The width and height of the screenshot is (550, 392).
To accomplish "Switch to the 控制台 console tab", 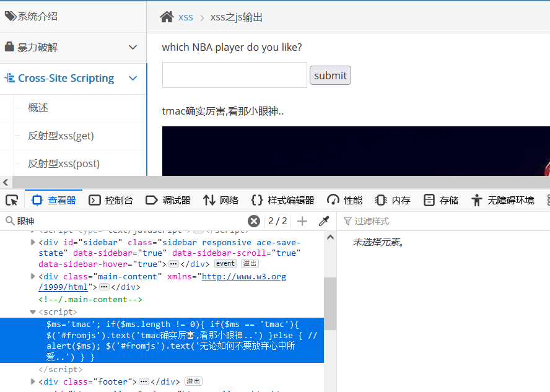I will click(111, 200).
